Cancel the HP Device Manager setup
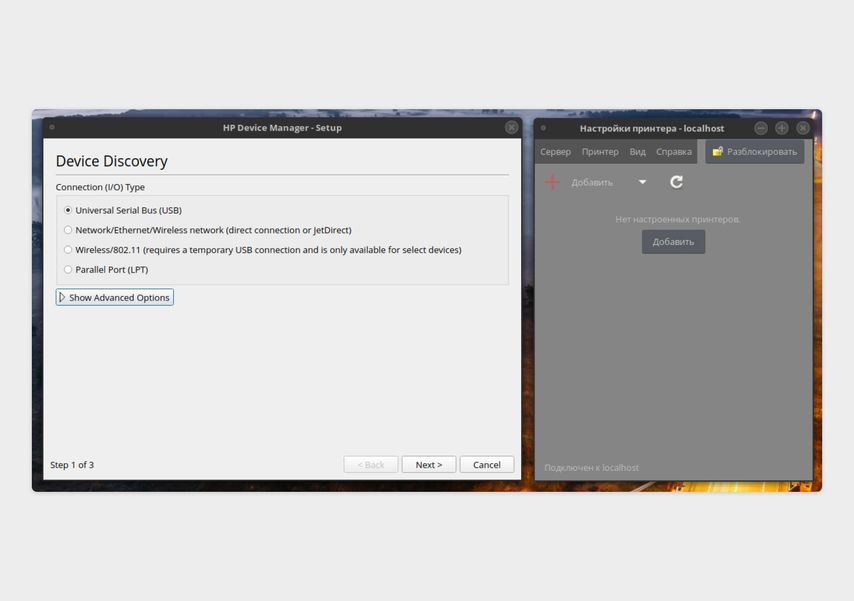Image resolution: width=854 pixels, height=601 pixels. tap(486, 465)
